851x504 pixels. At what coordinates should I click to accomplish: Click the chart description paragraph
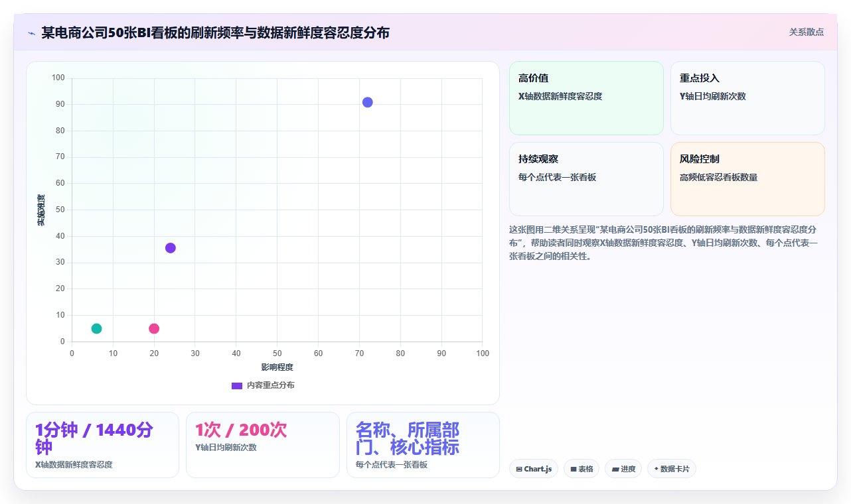point(664,243)
